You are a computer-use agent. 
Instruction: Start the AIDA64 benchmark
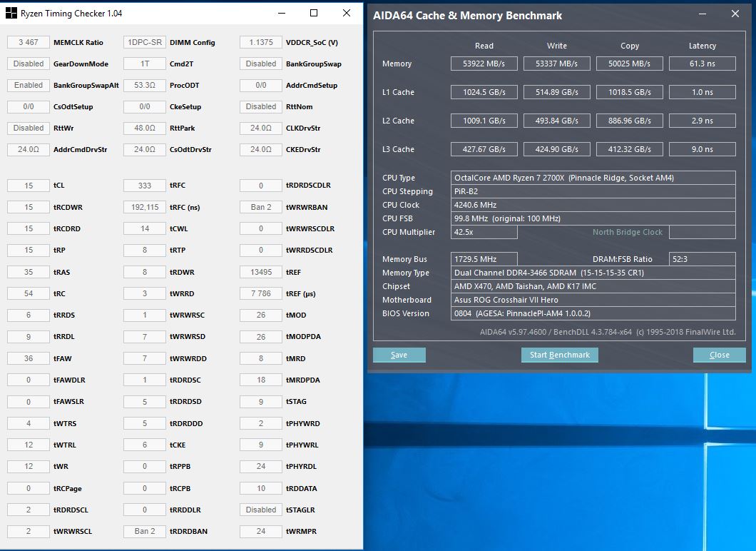pos(560,355)
